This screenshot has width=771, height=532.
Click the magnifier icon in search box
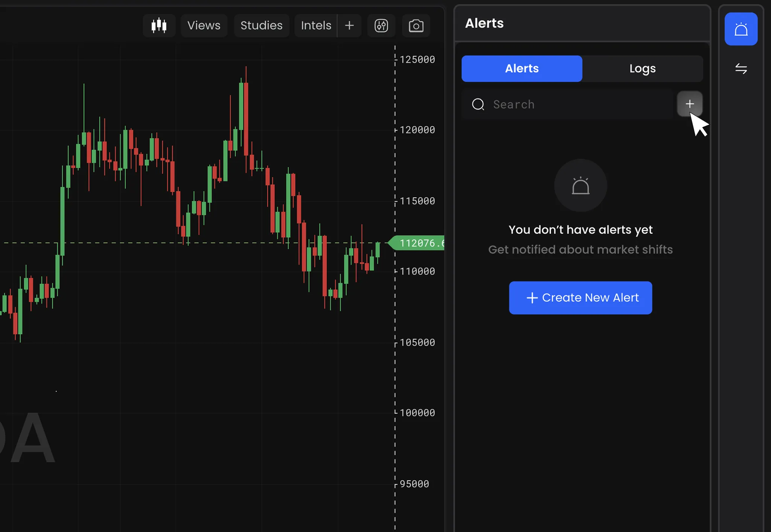tap(478, 104)
